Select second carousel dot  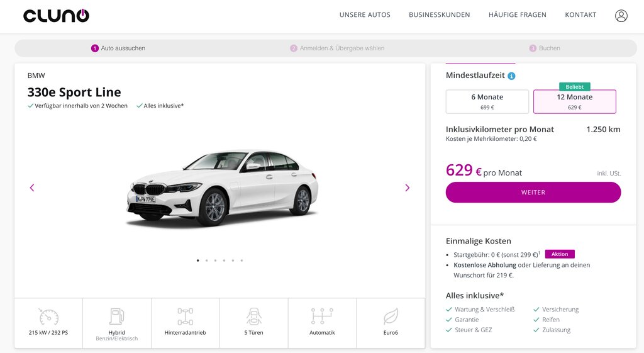(206, 261)
